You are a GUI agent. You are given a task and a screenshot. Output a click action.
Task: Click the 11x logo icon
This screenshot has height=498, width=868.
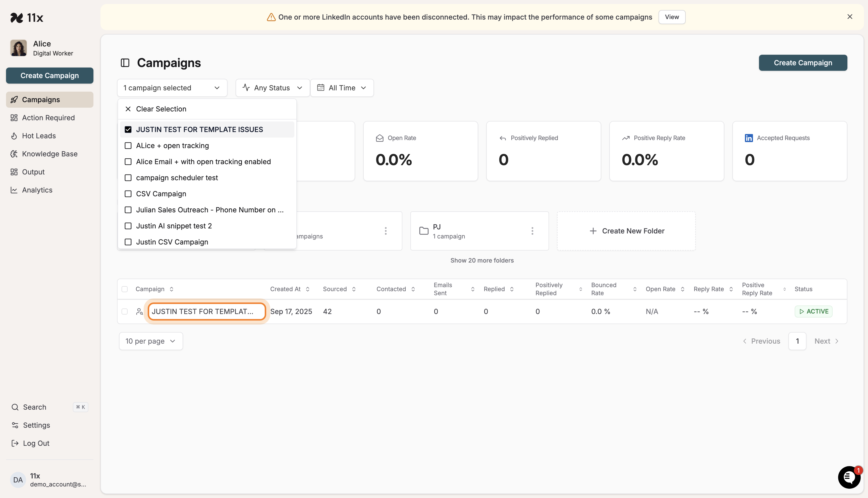coord(17,17)
